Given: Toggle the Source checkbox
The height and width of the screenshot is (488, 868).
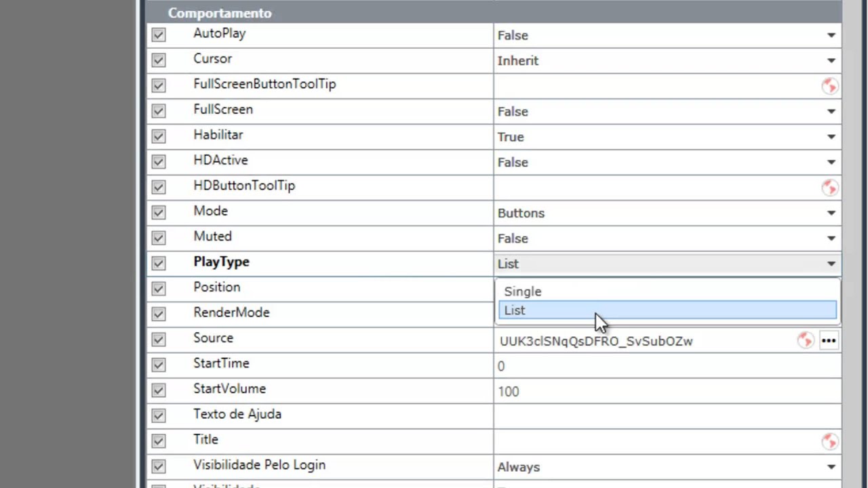Looking at the screenshot, I should [159, 340].
